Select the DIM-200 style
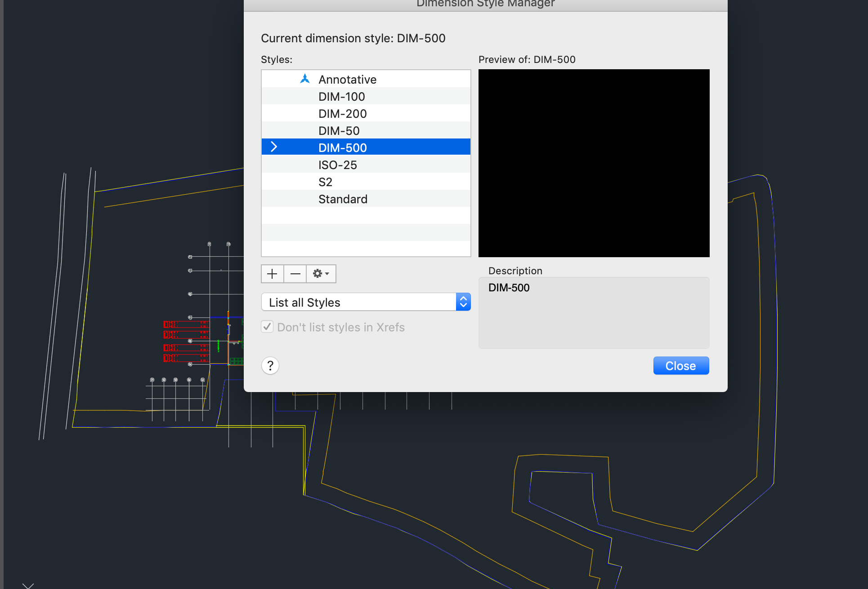 click(x=342, y=114)
